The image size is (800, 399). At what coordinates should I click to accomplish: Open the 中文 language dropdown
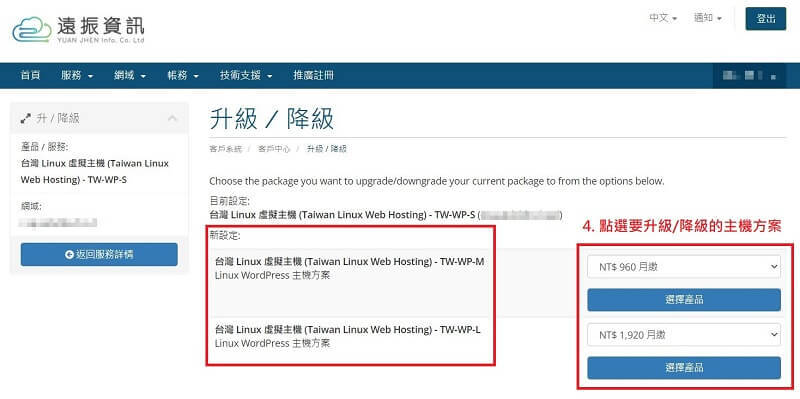[x=663, y=18]
